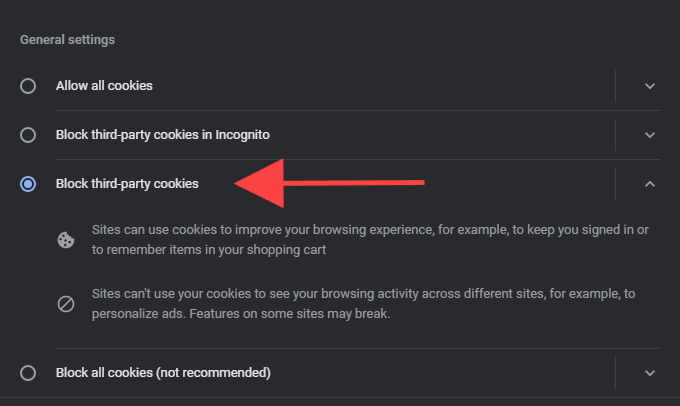Click the Block third-party cookies label text
680x406 pixels.
click(x=127, y=184)
